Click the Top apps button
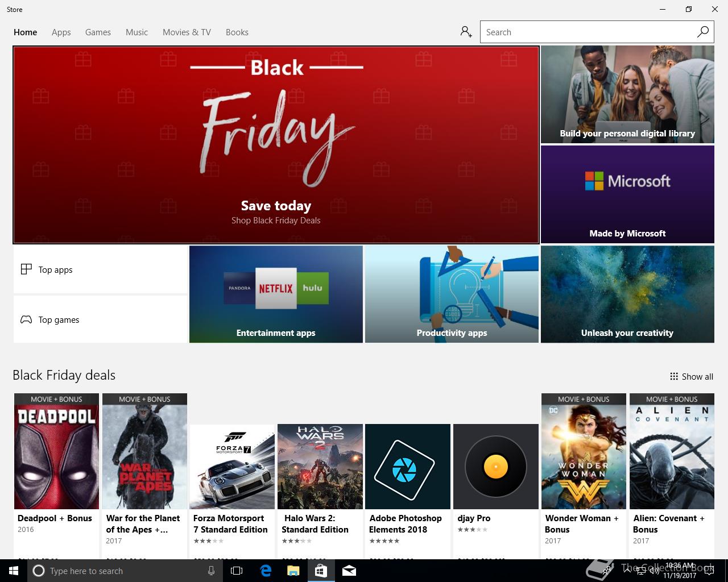The width and height of the screenshot is (728, 582). 101,269
